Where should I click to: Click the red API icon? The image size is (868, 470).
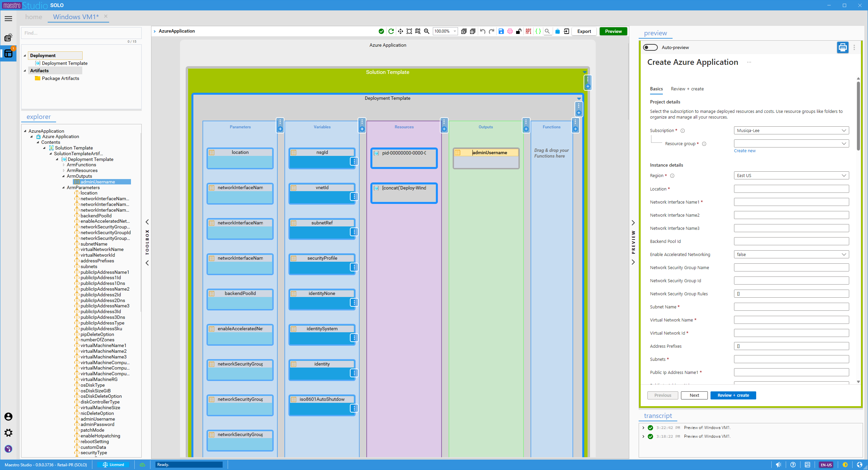[x=528, y=31]
